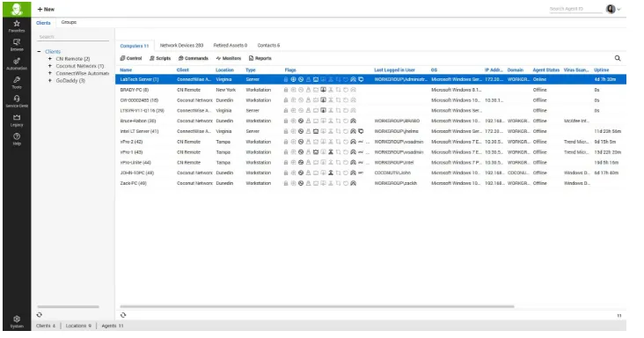Click the computers list horizontal scrollbar
This screenshot has height=338, width=644.
coord(317,306)
